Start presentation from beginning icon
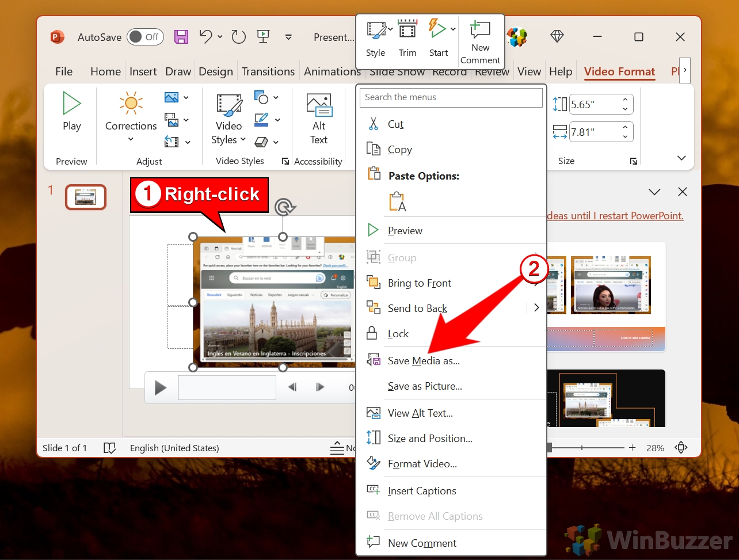This screenshot has height=560, width=739. [264, 37]
